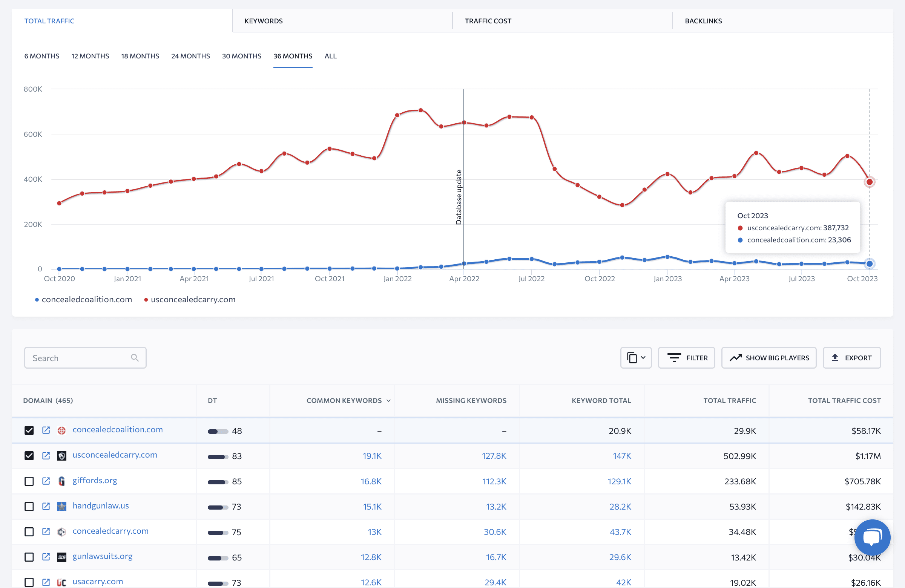The width and height of the screenshot is (905, 588).
Task: Sort by Total Traffic Cost column header
Action: coord(844,401)
